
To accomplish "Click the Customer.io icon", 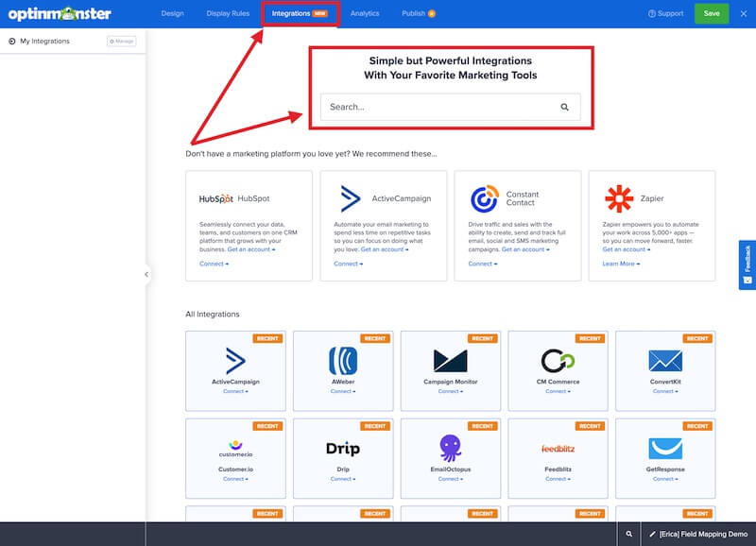I will [235, 448].
